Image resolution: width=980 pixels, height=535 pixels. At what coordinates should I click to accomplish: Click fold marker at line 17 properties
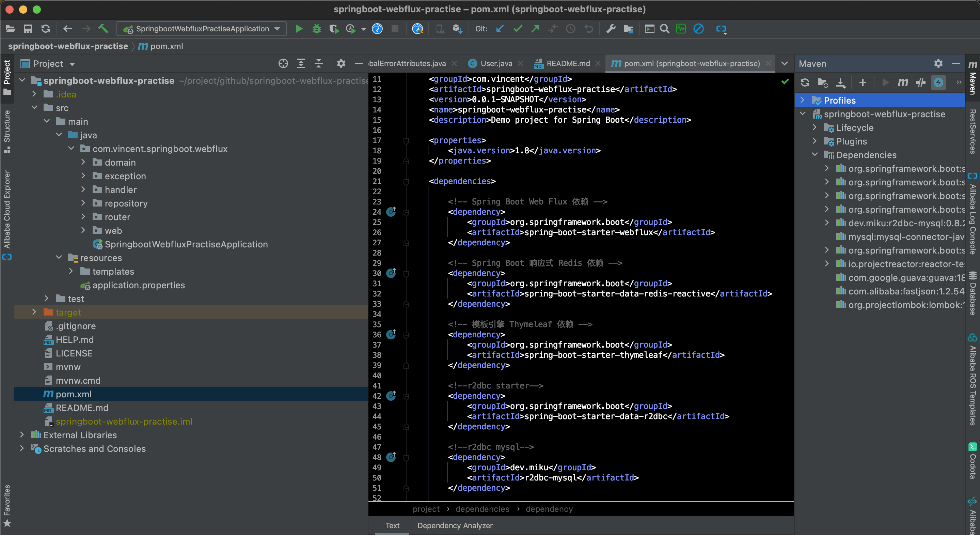pos(406,141)
